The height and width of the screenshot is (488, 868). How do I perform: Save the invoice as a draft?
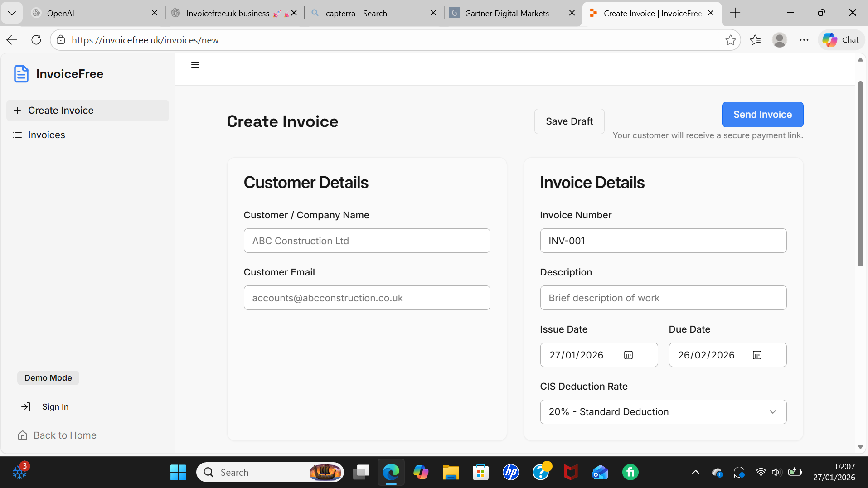click(569, 121)
